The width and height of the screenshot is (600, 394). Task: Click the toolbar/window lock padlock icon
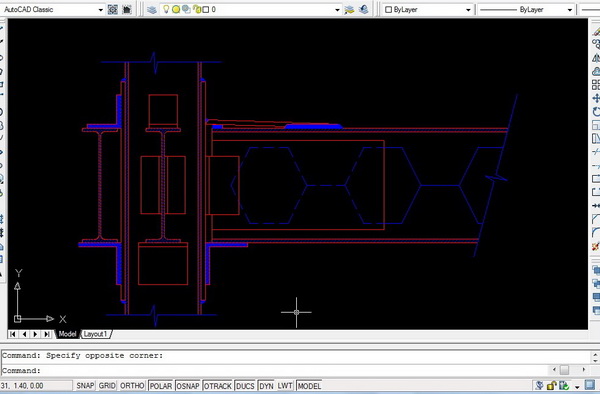pos(551,385)
